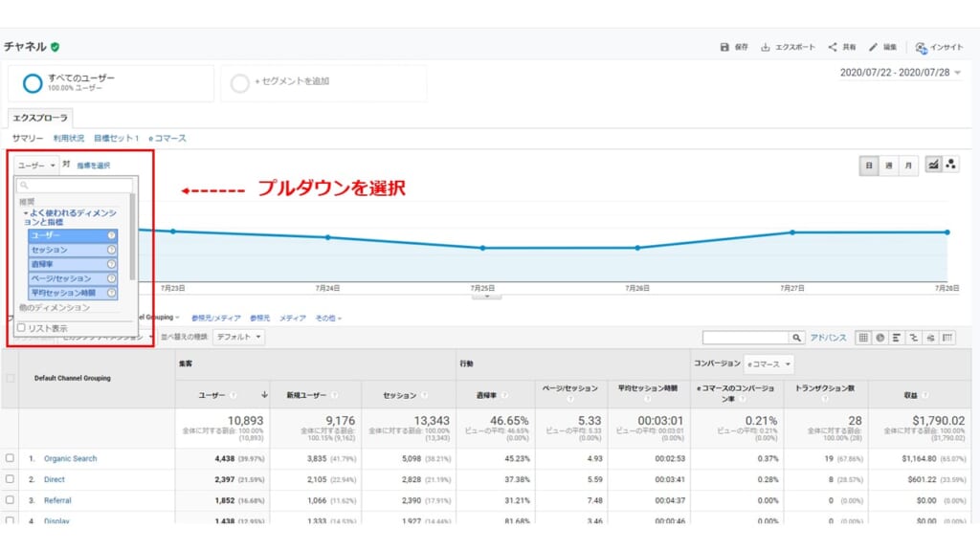
Task: Click the table search magnifier button
Action: tap(796, 338)
